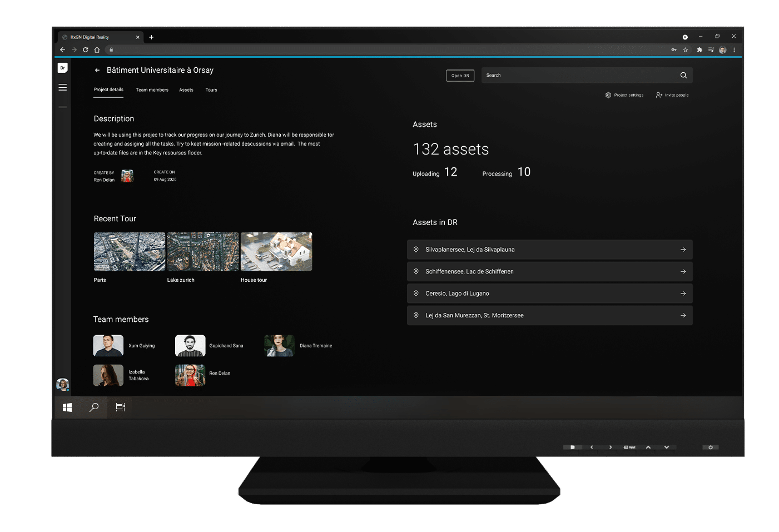Click the browser forward arrow
Screen dimensions: 779x532
coord(74,50)
